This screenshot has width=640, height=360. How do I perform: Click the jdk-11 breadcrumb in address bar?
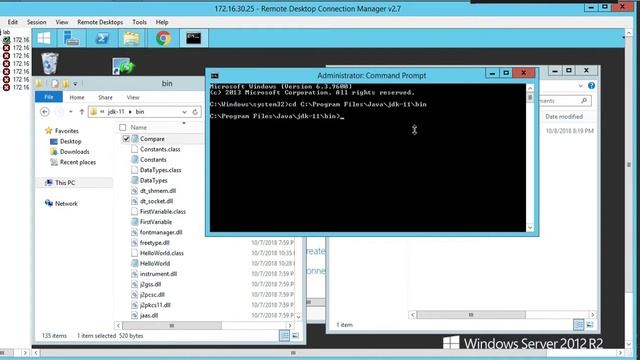click(x=116, y=111)
